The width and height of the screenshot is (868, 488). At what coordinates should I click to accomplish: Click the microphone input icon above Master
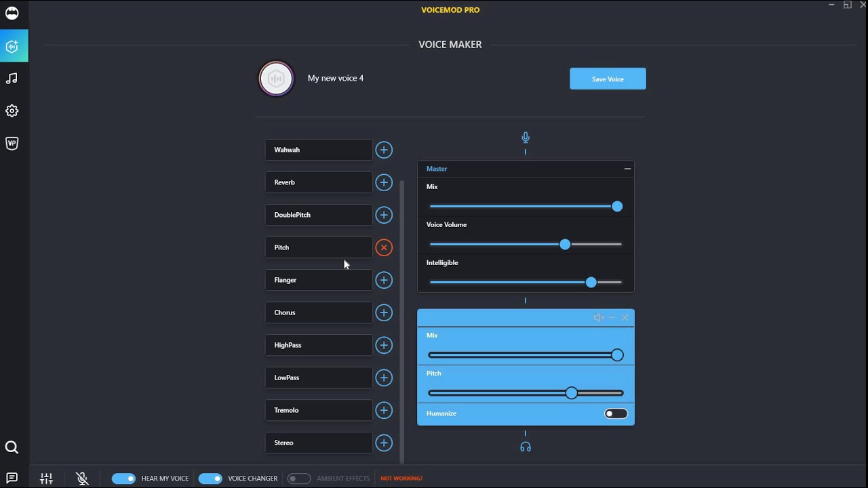[x=526, y=138]
